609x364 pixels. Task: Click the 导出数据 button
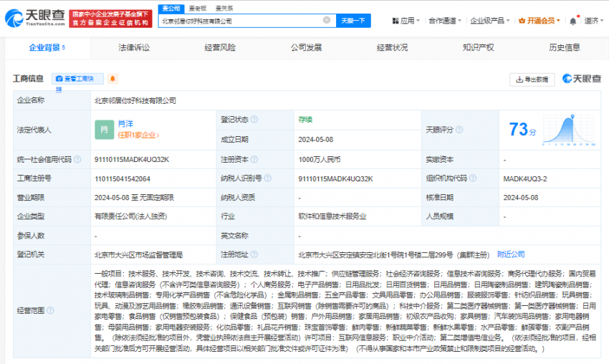tap(532, 80)
